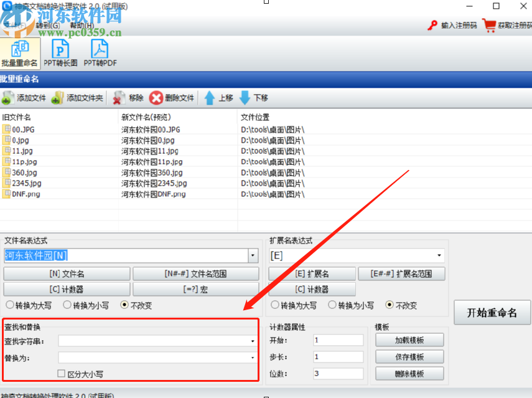Viewport: 532px width, 398px height.
Task: Click the 开始重命名 button
Action: [x=492, y=313]
